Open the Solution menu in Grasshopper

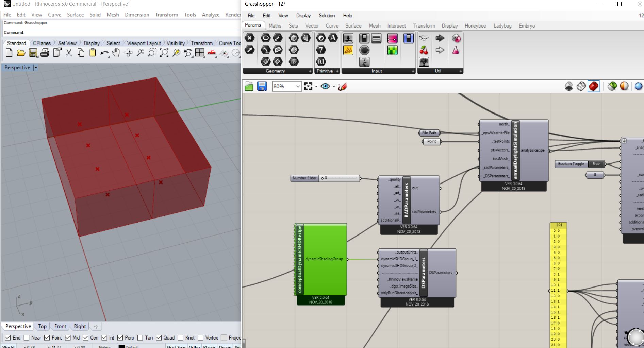tap(327, 16)
